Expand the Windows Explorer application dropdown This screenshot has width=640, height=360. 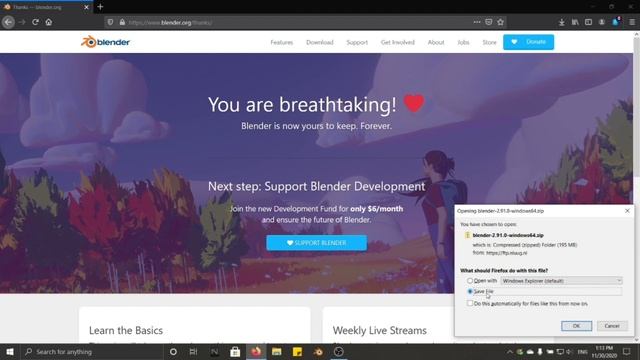tap(561, 281)
